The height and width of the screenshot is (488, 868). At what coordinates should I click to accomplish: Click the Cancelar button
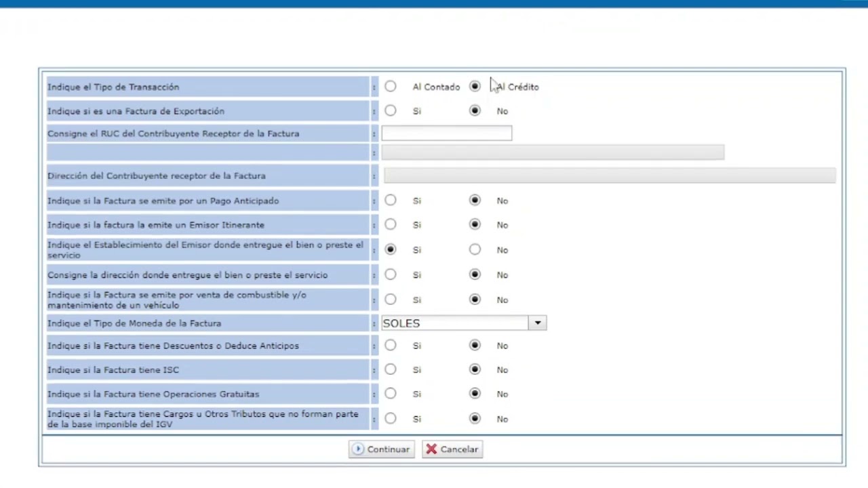tap(452, 449)
